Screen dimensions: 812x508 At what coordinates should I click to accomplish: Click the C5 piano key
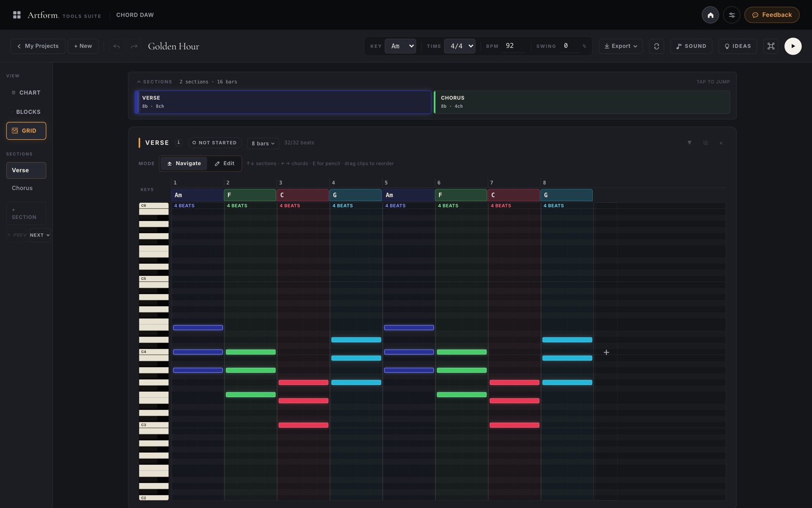coord(154,279)
